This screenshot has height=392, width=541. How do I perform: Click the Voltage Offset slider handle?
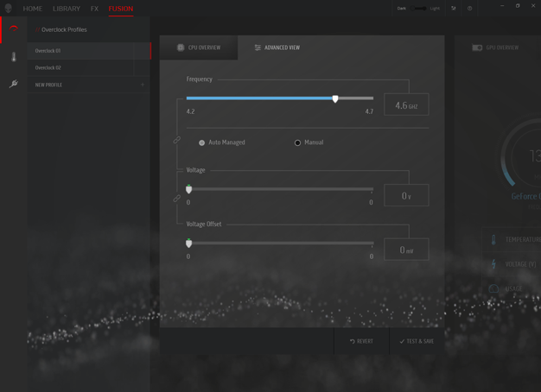point(188,243)
